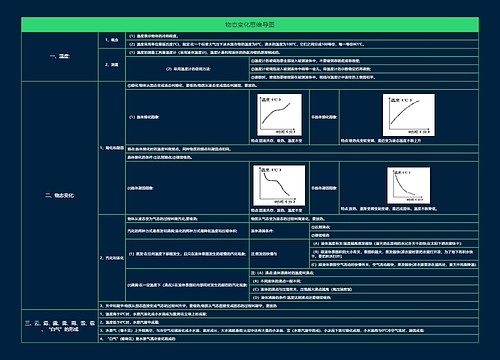This screenshot has height=360, width=500.
Task: Click the non-crystal melting graph label cell
Action: (324, 117)
